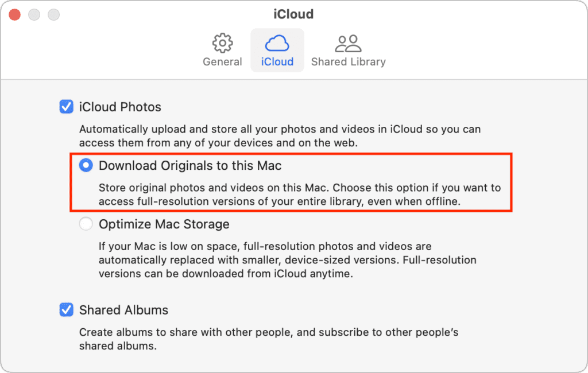Image resolution: width=588 pixels, height=373 pixels.
Task: Click the description under Download Originals
Action: point(299,195)
